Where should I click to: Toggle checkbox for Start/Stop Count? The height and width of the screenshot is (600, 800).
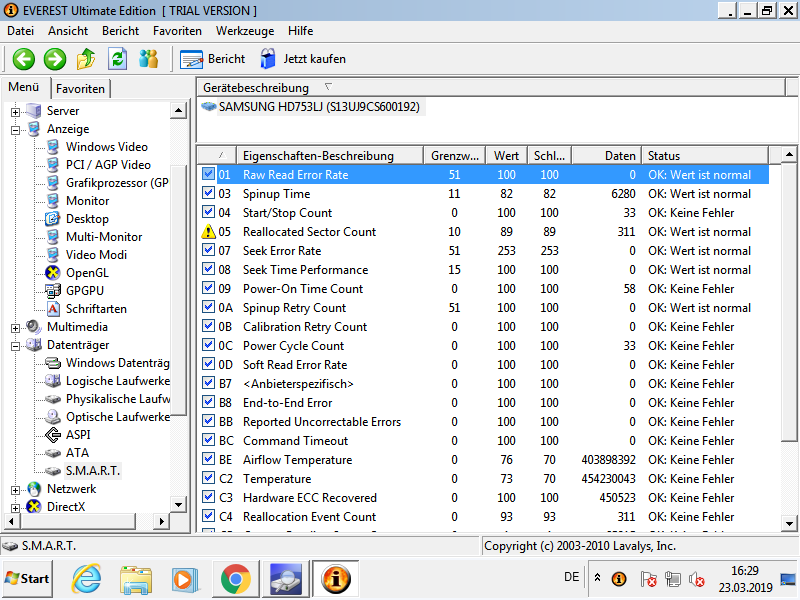click(x=208, y=212)
